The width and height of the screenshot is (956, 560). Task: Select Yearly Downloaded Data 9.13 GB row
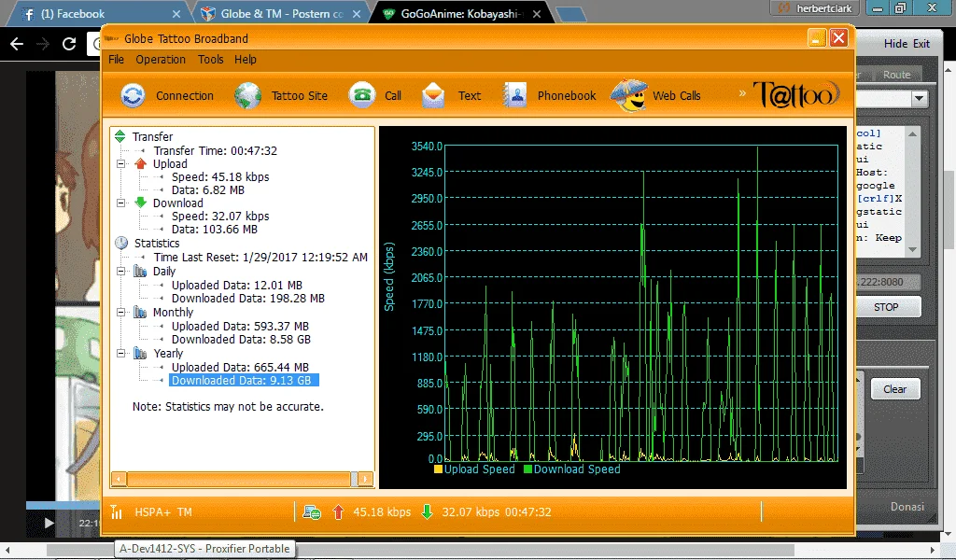tap(242, 380)
